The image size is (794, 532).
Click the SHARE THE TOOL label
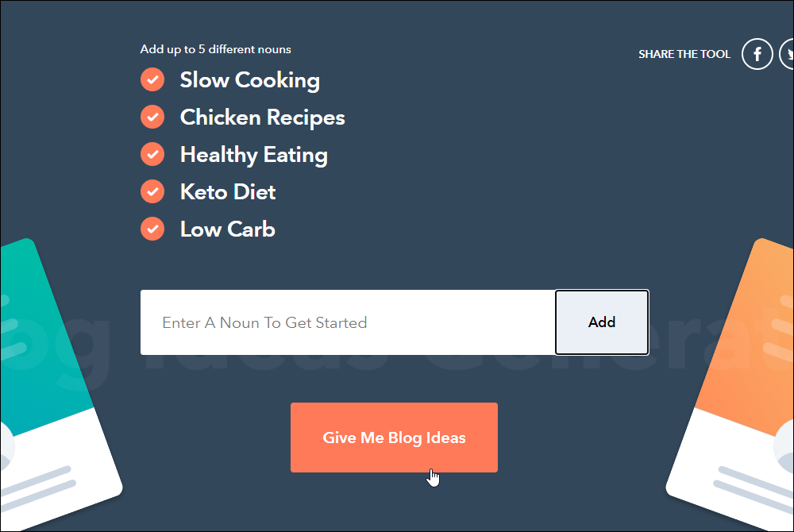tap(684, 54)
